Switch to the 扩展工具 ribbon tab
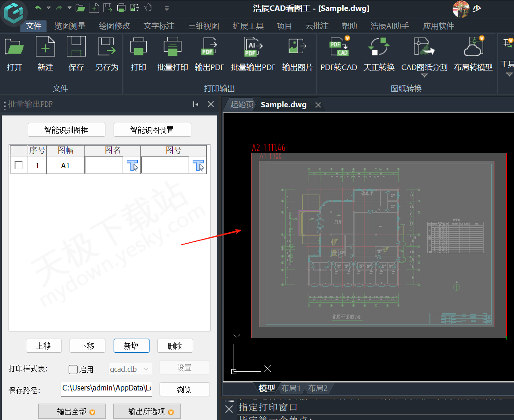Viewport: 514px width, 420px height. click(248, 26)
